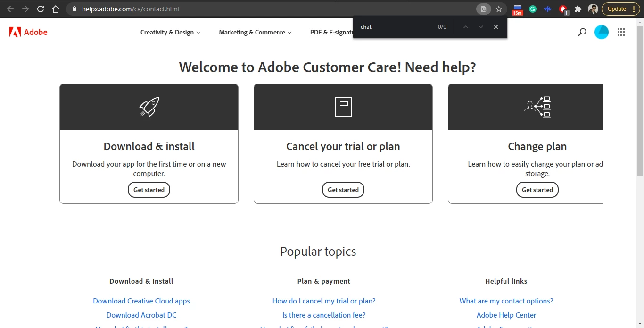The height and width of the screenshot is (328, 644).
Task: Open Is there a cancellation fee link
Action: [324, 315]
